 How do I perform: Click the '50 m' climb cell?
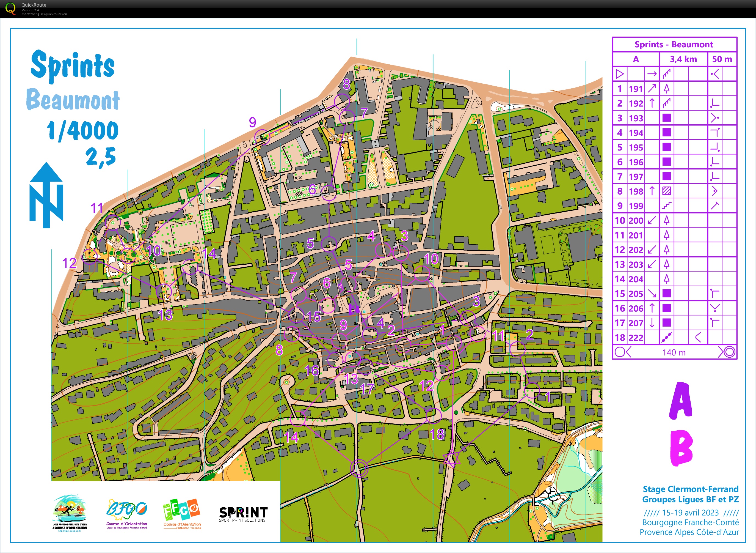pyautogui.click(x=722, y=59)
